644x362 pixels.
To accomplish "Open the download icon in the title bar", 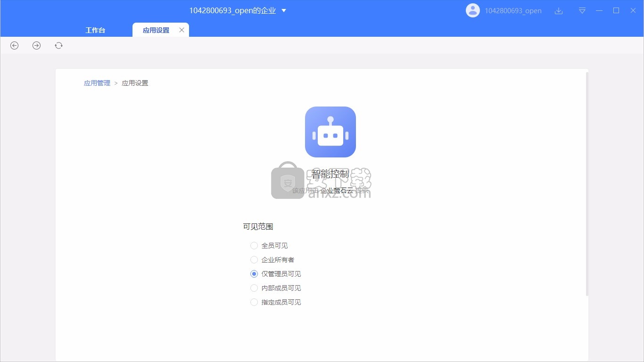I will tap(559, 11).
